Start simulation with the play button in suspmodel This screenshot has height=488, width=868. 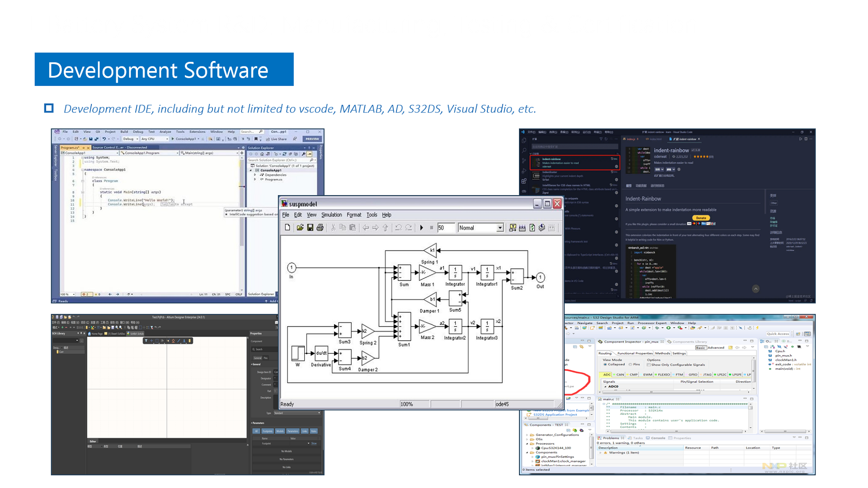point(421,228)
